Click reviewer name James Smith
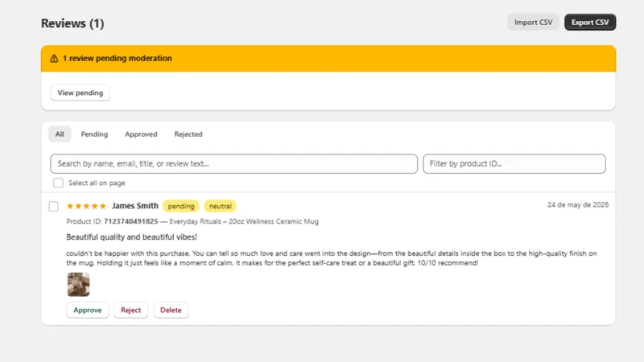The image size is (644, 362). click(135, 206)
